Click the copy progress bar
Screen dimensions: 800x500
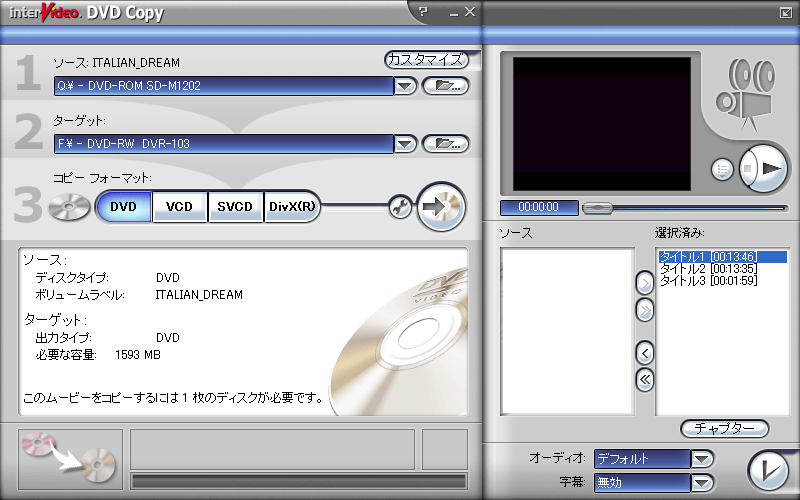(298, 481)
